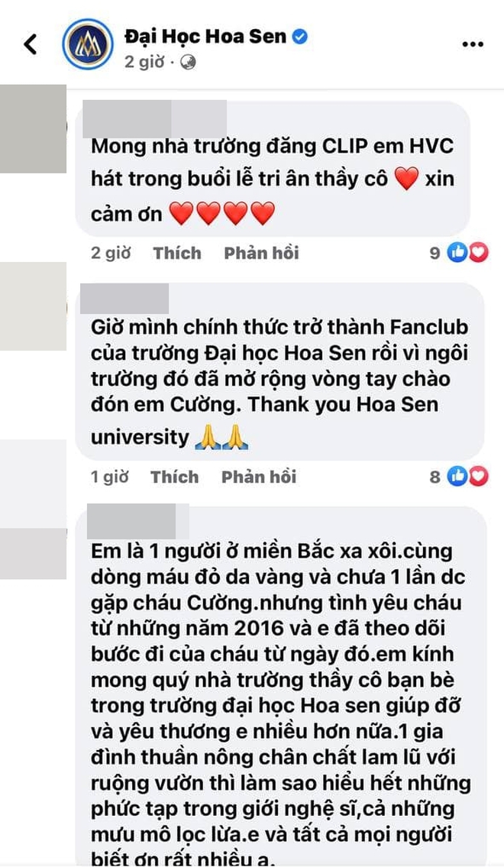
Task: Open the three-dots post options menu
Action: pos(473,44)
